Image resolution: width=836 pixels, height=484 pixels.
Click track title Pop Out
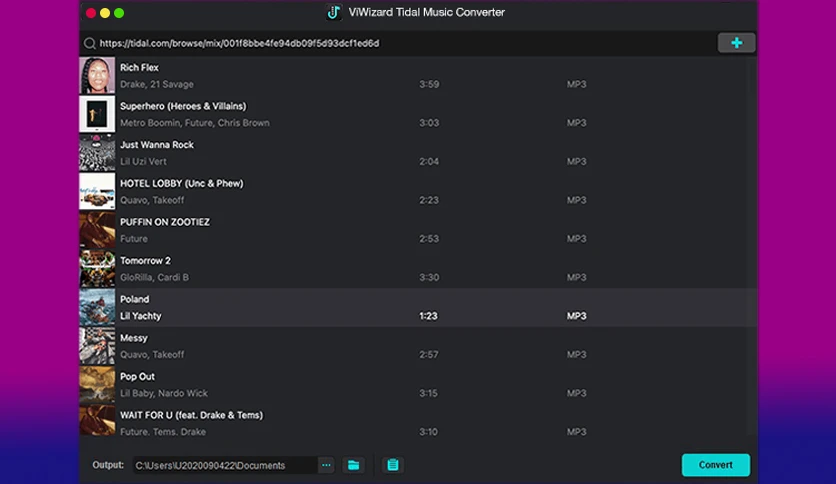coord(138,377)
